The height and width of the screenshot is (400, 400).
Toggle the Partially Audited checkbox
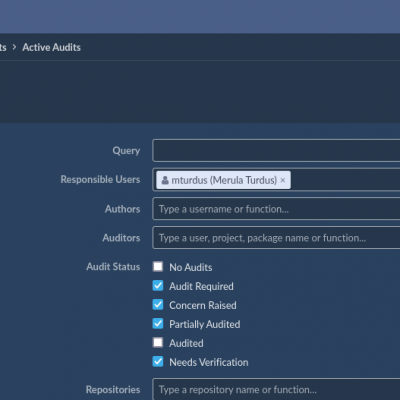coord(158,324)
